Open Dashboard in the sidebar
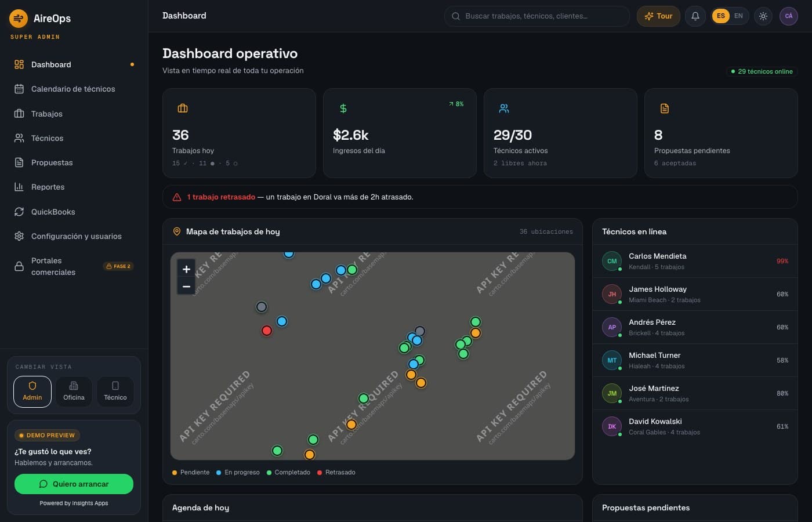The width and height of the screenshot is (812, 522). pyautogui.click(x=74, y=64)
